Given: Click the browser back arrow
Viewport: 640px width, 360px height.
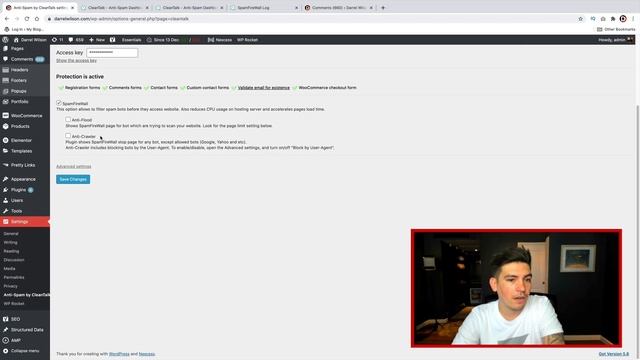Looking at the screenshot, I should click(x=7, y=19).
